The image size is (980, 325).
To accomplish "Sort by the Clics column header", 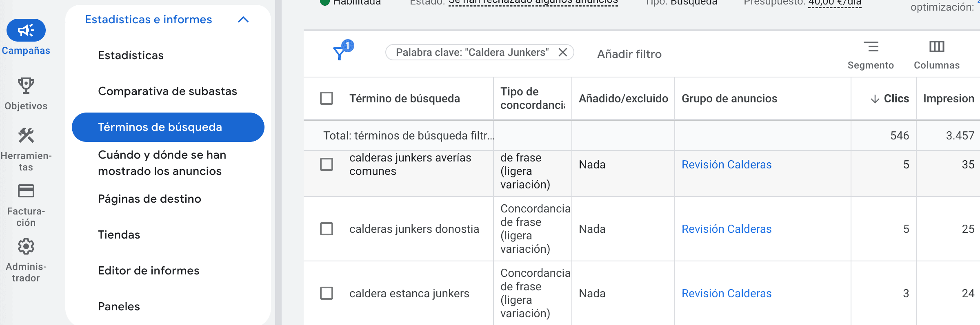I will click(x=896, y=98).
